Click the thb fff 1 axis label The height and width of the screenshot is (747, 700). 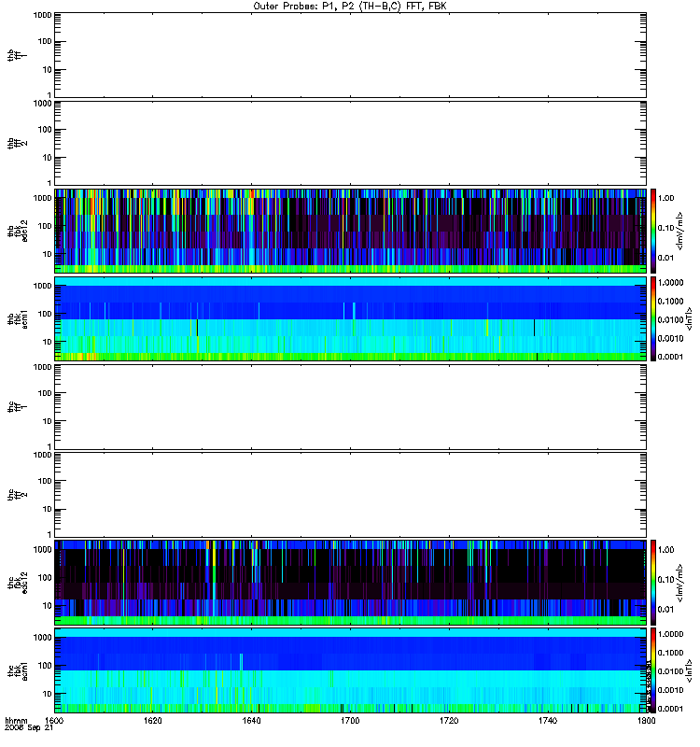pos(17,55)
